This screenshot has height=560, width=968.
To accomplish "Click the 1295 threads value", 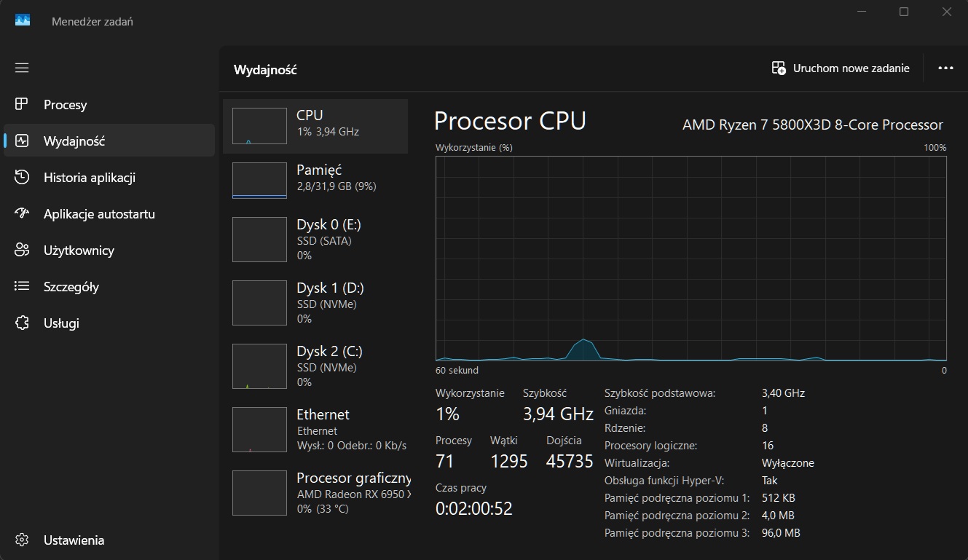I will click(508, 462).
